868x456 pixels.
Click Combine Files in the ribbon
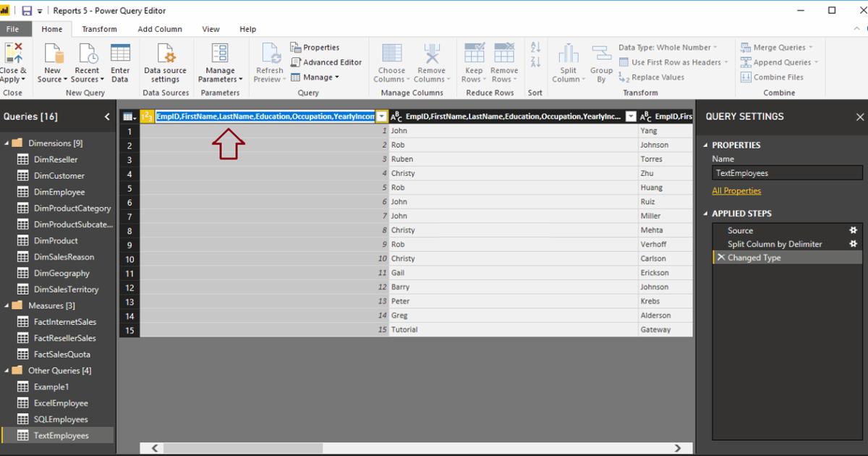tap(772, 77)
